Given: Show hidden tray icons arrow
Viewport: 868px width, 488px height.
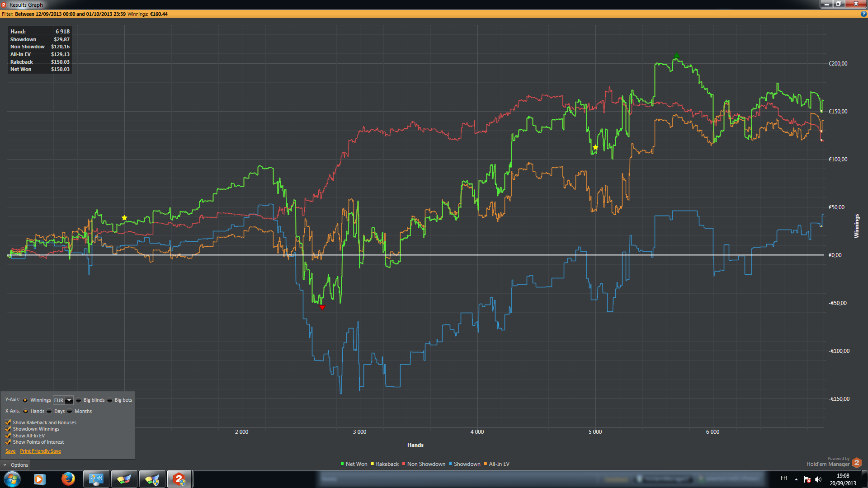Looking at the screenshot, I should point(796,479).
